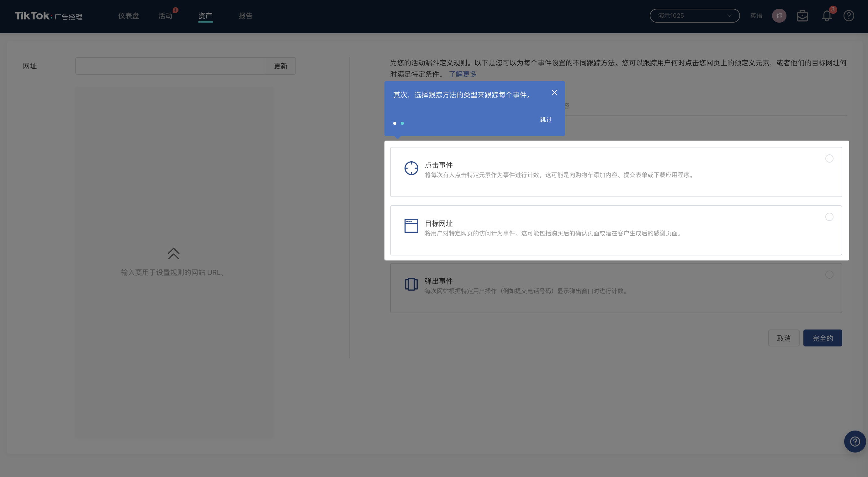Viewport: 868px width, 477px height.
Task: Click the notification bell icon
Action: (x=827, y=16)
